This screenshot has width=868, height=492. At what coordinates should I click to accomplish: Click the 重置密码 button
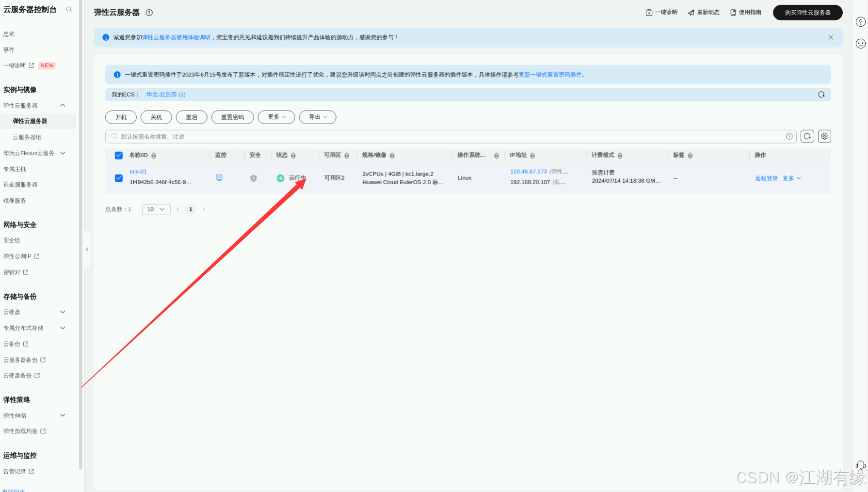tap(233, 117)
